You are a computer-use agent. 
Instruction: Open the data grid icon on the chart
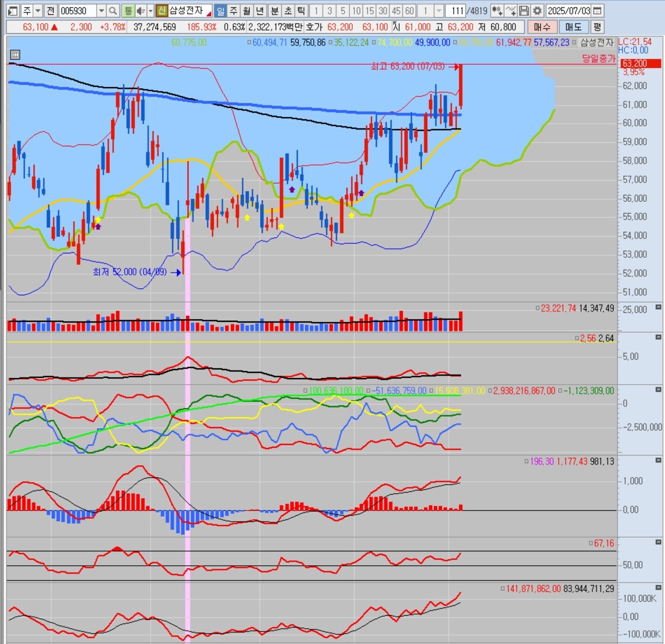(x=15, y=55)
